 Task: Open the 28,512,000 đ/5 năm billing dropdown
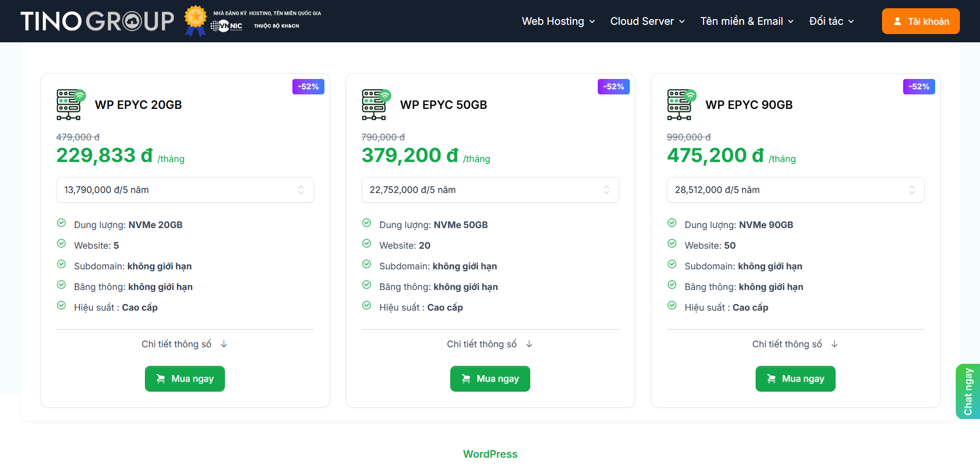point(795,190)
